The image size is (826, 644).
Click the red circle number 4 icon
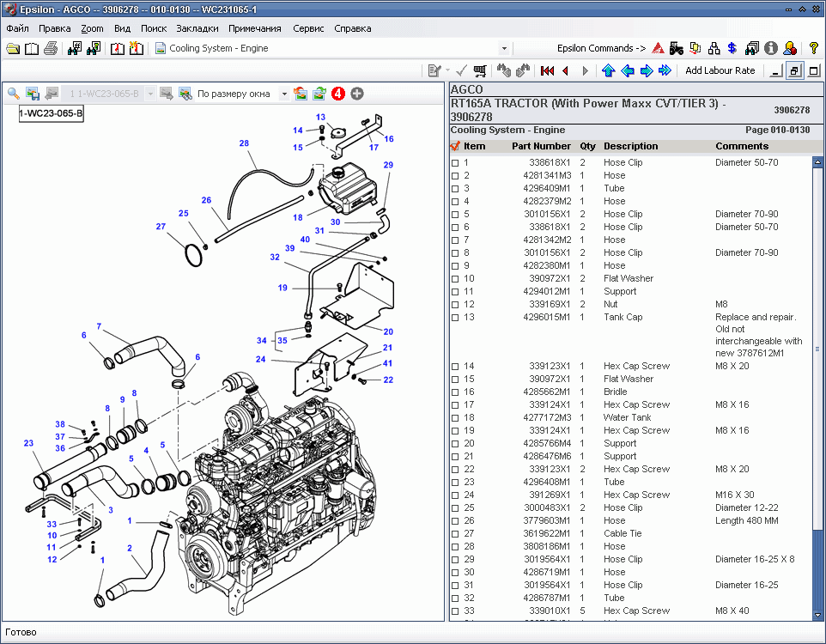[338, 94]
